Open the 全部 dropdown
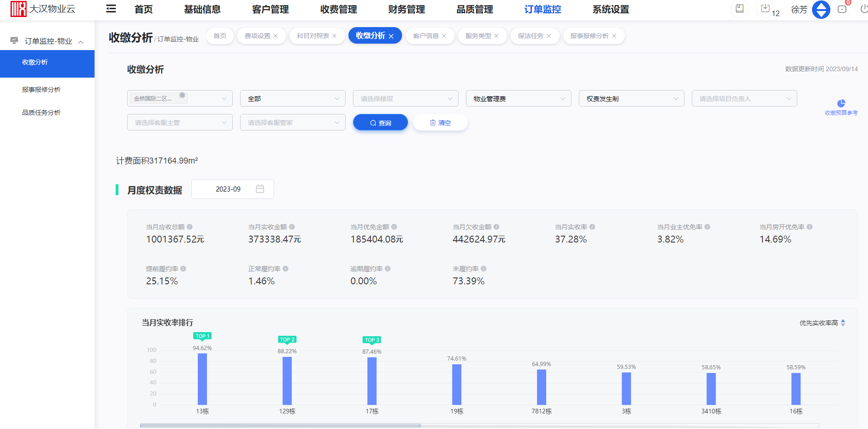This screenshot has height=429, width=868. [x=293, y=98]
